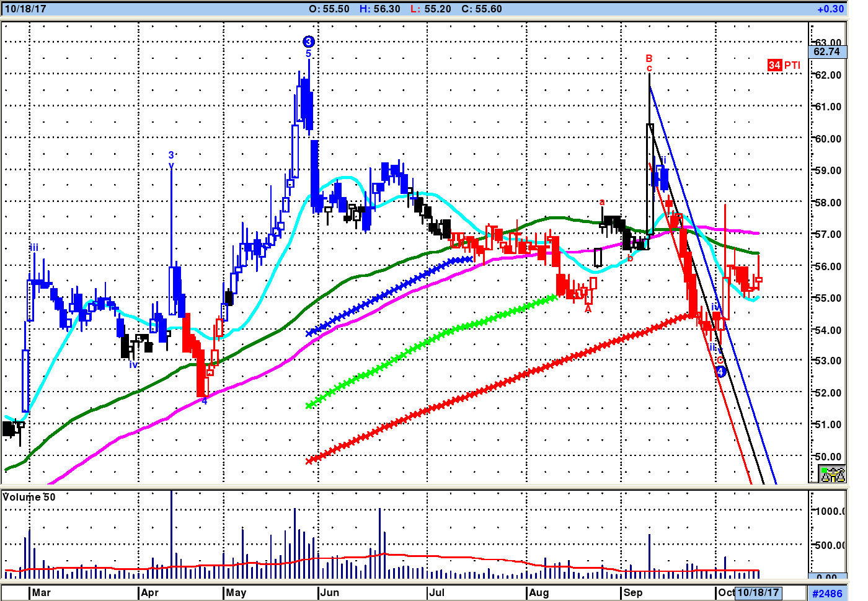The height and width of the screenshot is (601, 868).
Task: Select the PTI text label
Action: coord(792,65)
